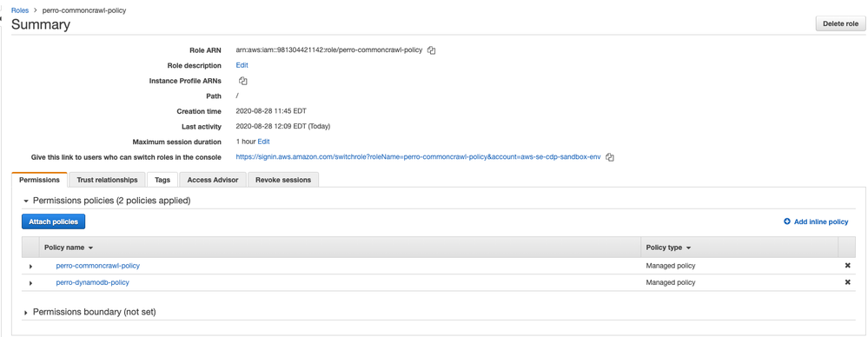This screenshot has width=868, height=337.
Task: Collapse Permissions policies section
Action: pyautogui.click(x=26, y=201)
